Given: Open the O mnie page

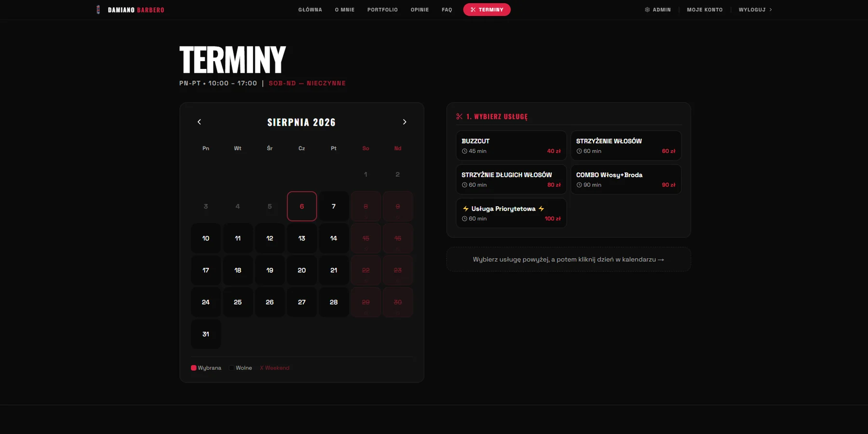Looking at the screenshot, I should click(x=345, y=10).
